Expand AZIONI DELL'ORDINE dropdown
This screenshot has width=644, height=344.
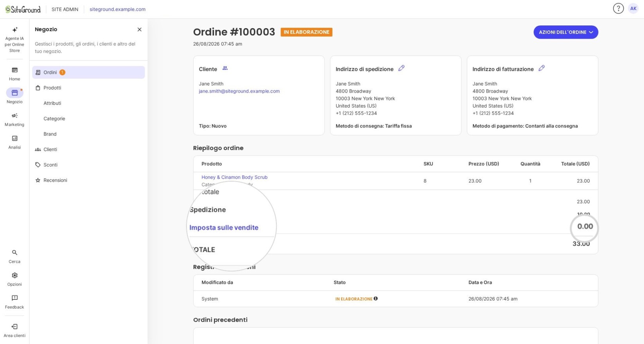coord(566,32)
